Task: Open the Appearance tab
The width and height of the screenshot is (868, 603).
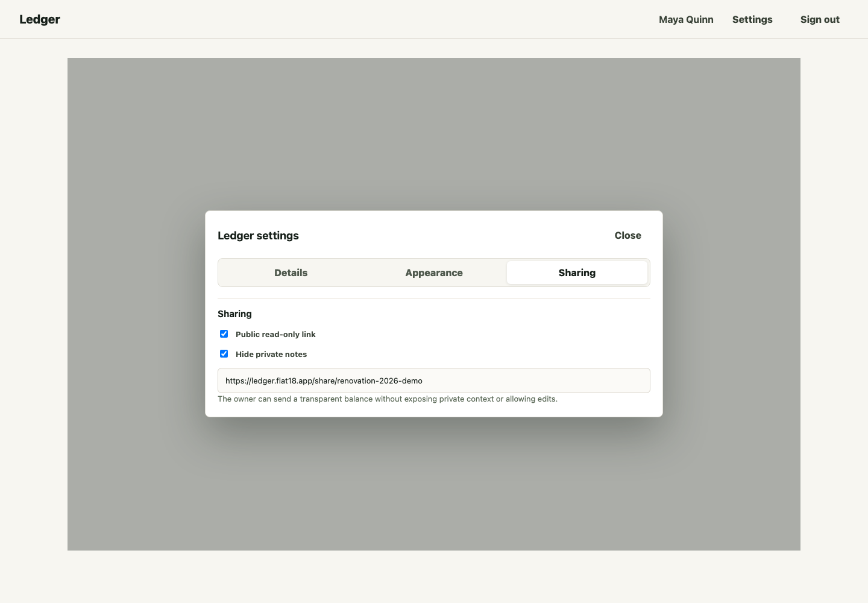Action: coord(434,273)
